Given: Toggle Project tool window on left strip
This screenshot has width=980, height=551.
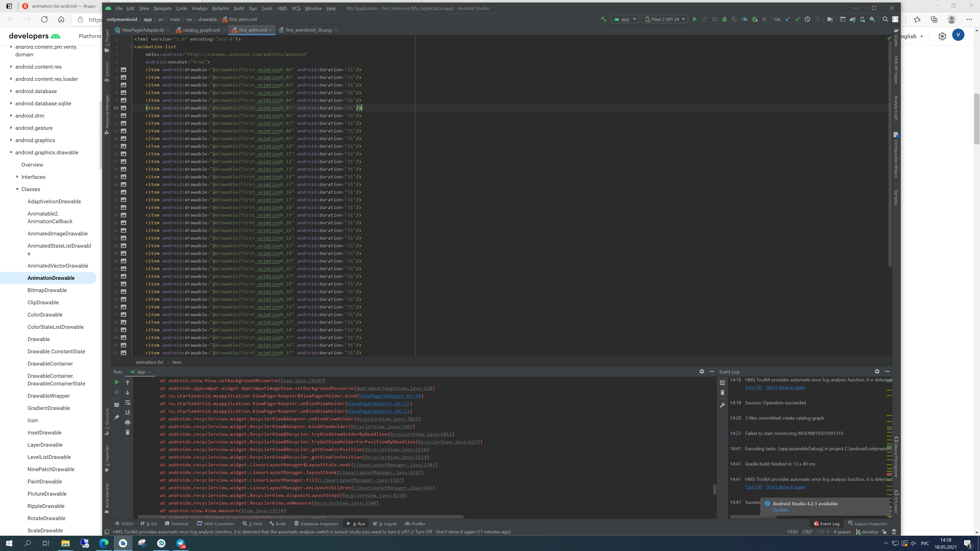Looking at the screenshot, I should (x=107, y=40).
